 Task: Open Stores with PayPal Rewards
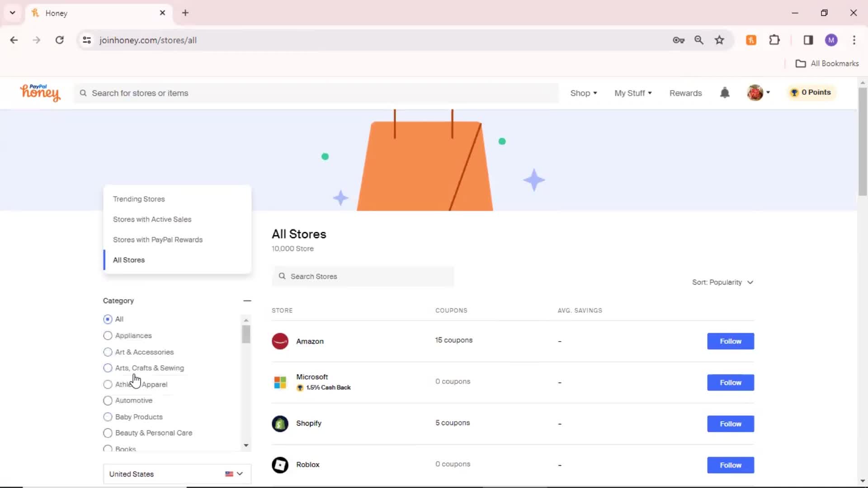click(x=157, y=240)
